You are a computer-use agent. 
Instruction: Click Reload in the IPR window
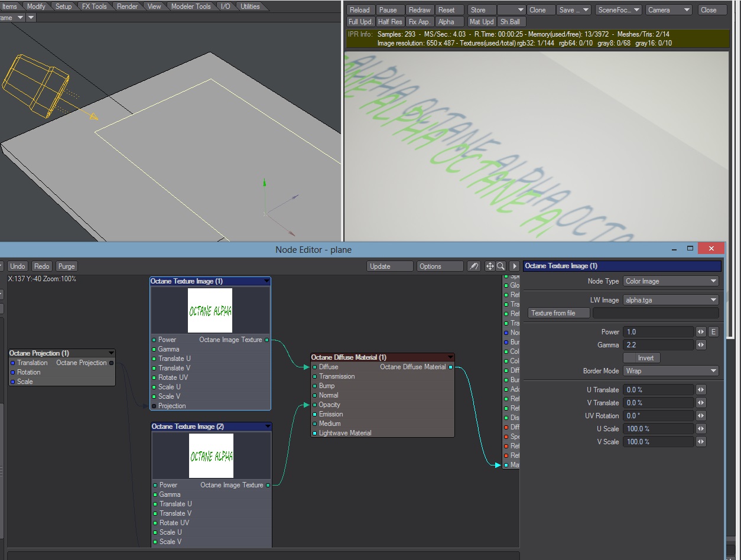pos(359,10)
